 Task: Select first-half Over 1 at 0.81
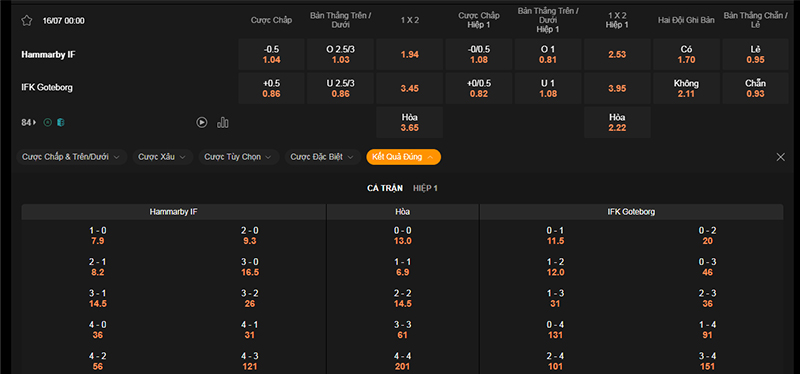(x=548, y=55)
